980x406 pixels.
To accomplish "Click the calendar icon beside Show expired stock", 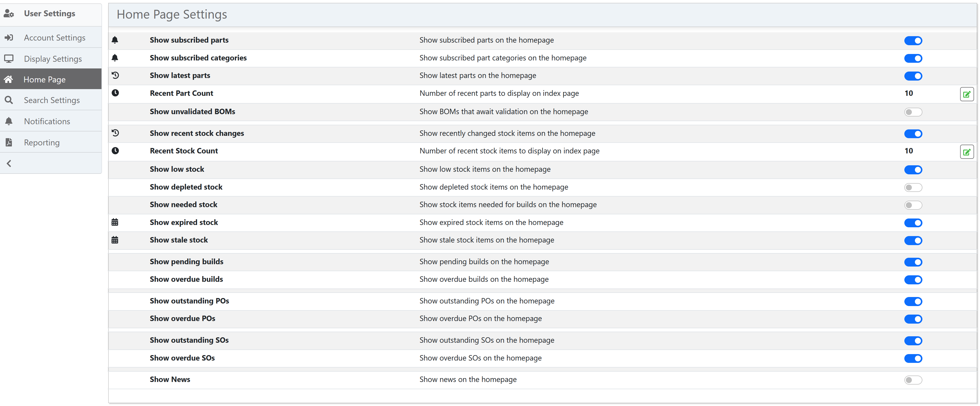I will click(115, 222).
